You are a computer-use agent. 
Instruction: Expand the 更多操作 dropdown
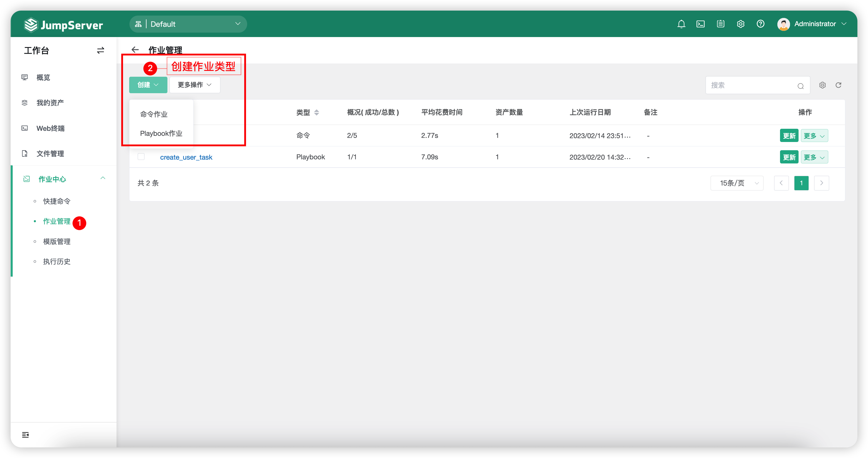[x=194, y=85]
